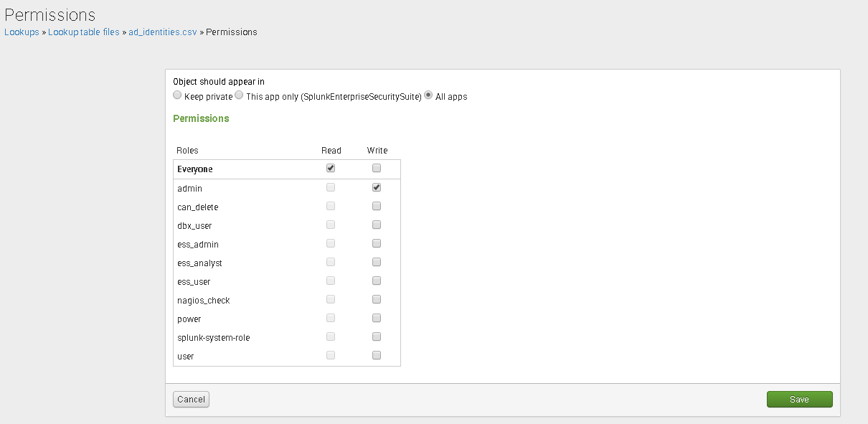This screenshot has width=868, height=424.
Task: Open the Lookups breadcrumb link
Action: [x=22, y=32]
